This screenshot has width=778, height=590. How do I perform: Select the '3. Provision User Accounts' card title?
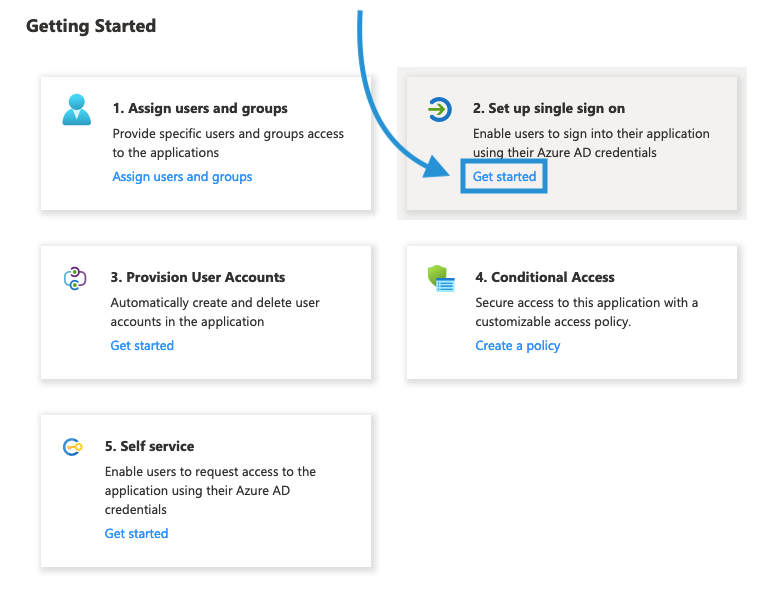click(198, 277)
